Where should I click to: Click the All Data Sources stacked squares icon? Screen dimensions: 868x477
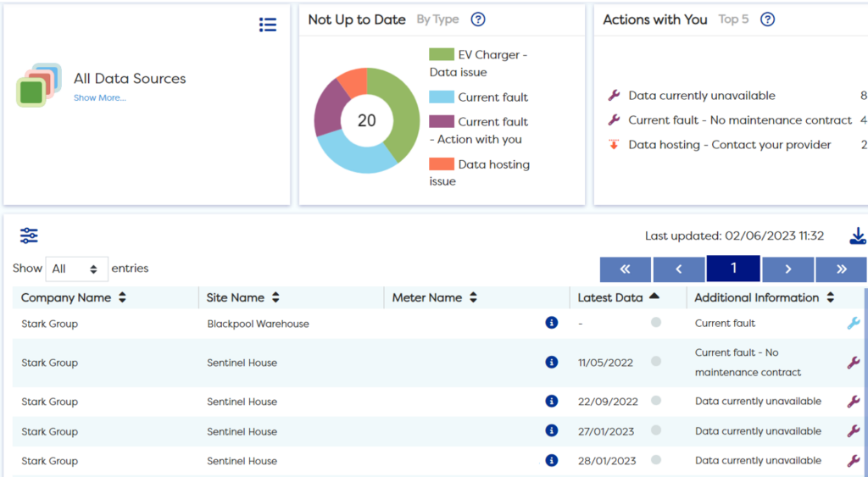39,85
